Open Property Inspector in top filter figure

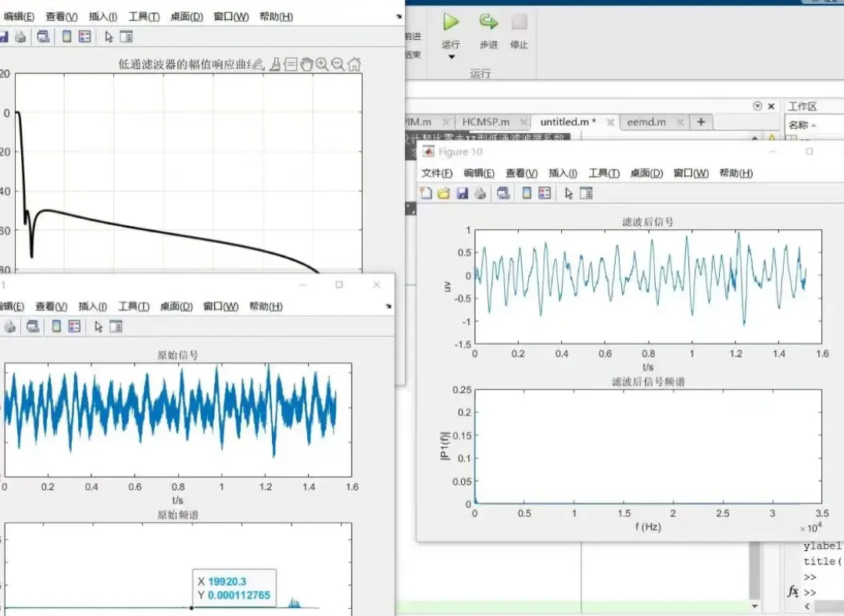(x=126, y=37)
